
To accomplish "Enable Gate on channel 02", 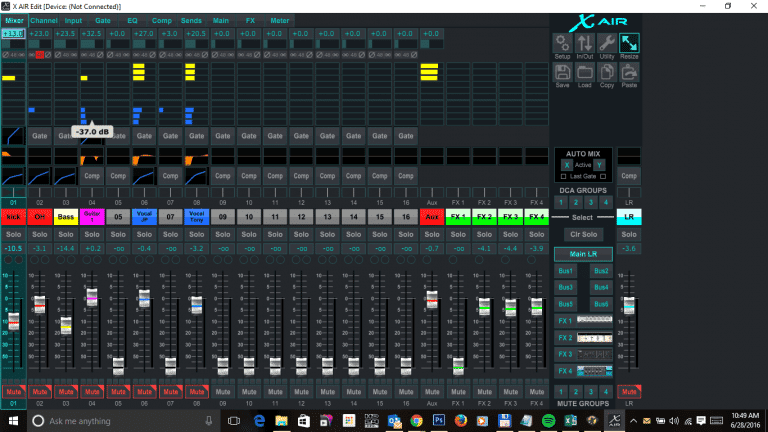I will (40, 136).
